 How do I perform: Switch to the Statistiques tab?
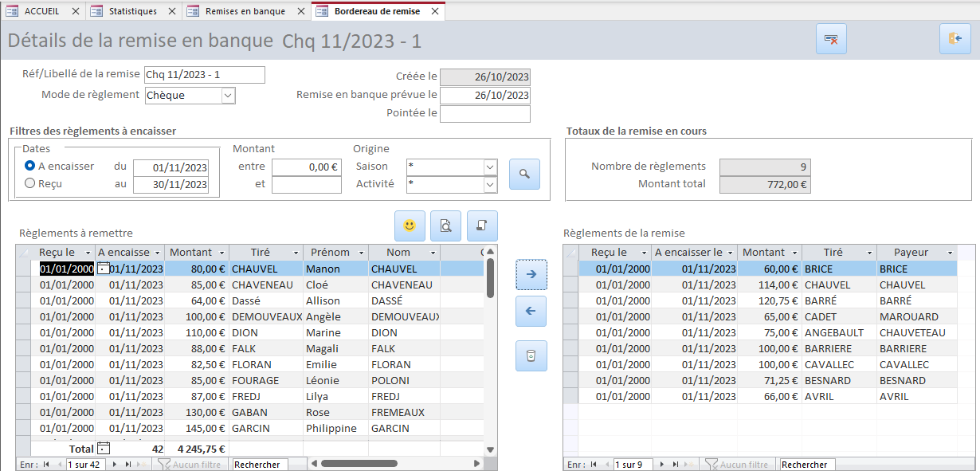(132, 11)
